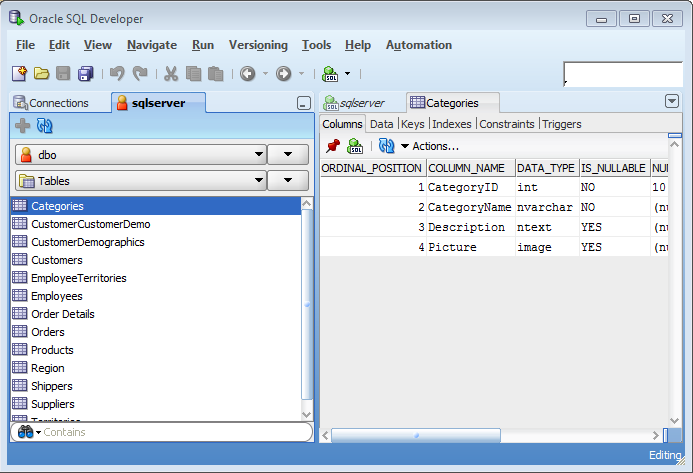Click the Save toolbar icon

(x=63, y=73)
